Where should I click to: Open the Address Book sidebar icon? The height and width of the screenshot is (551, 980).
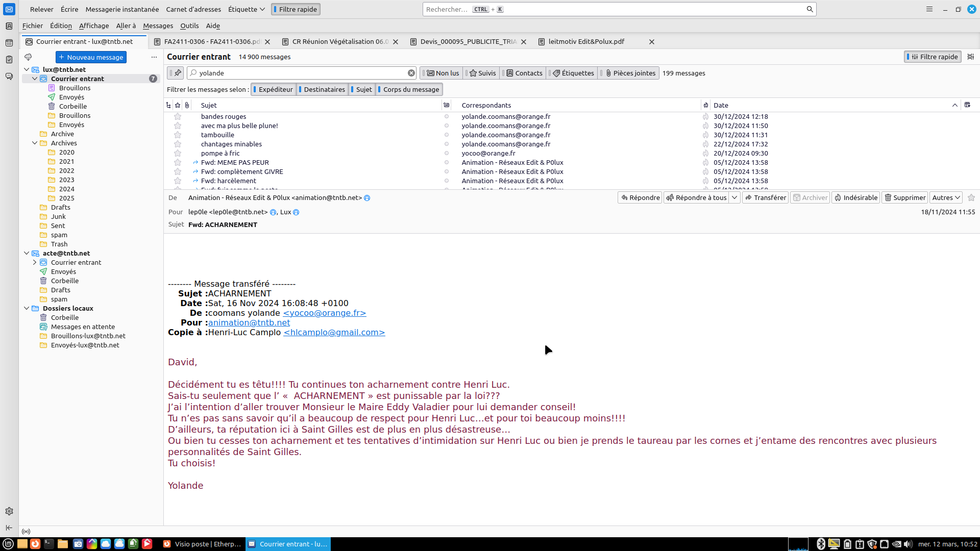click(x=9, y=26)
